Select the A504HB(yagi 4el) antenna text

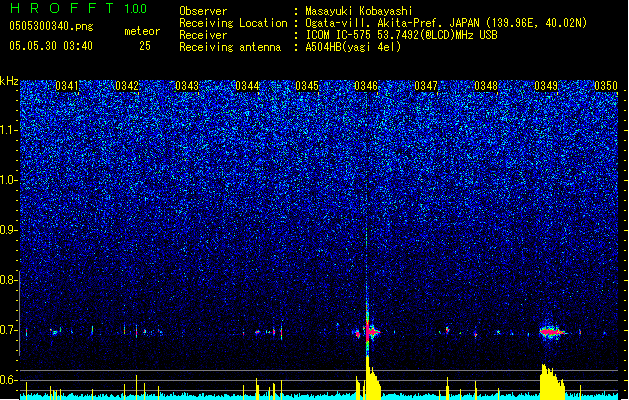click(x=353, y=47)
